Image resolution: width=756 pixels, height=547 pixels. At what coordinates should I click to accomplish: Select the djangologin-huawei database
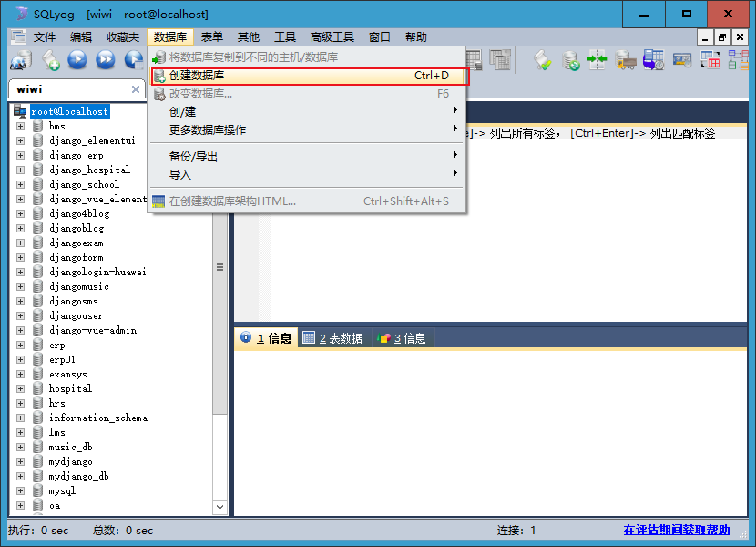97,272
